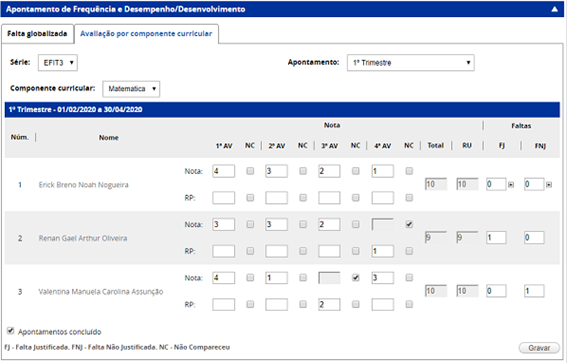The image size is (567, 363).
Task: Check Erick's 3ª AV Nota NC checkbox
Action: [356, 171]
